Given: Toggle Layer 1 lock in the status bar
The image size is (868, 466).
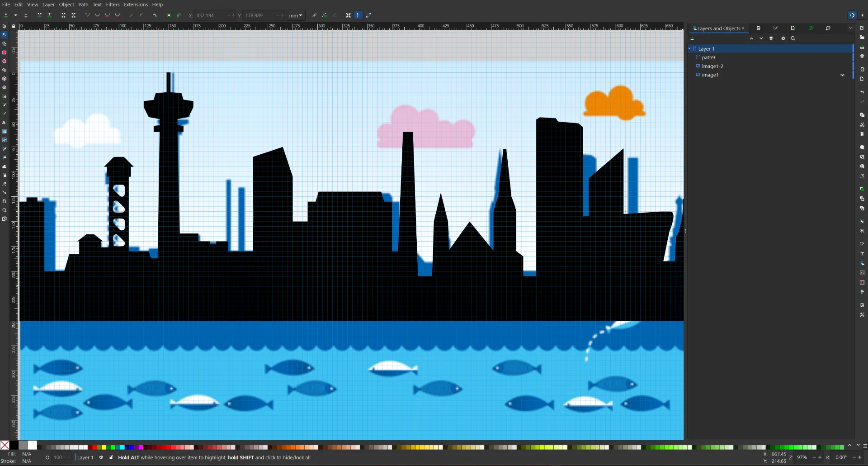Looking at the screenshot, I should point(111,457).
